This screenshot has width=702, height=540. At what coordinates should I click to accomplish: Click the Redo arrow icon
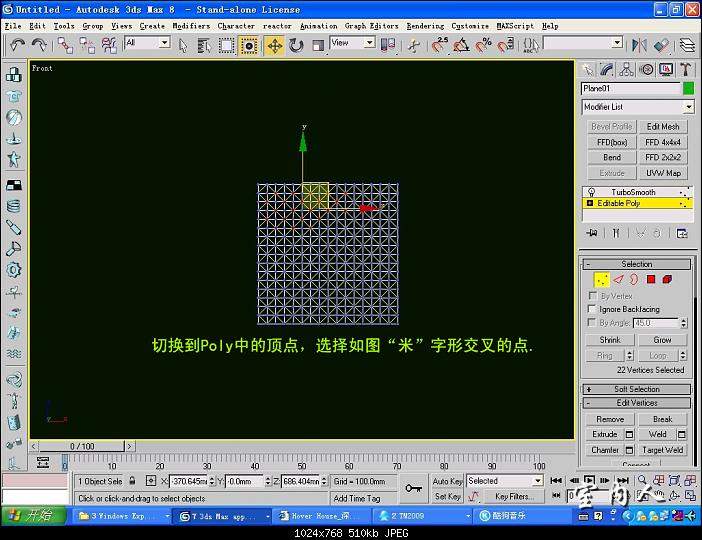(39, 45)
